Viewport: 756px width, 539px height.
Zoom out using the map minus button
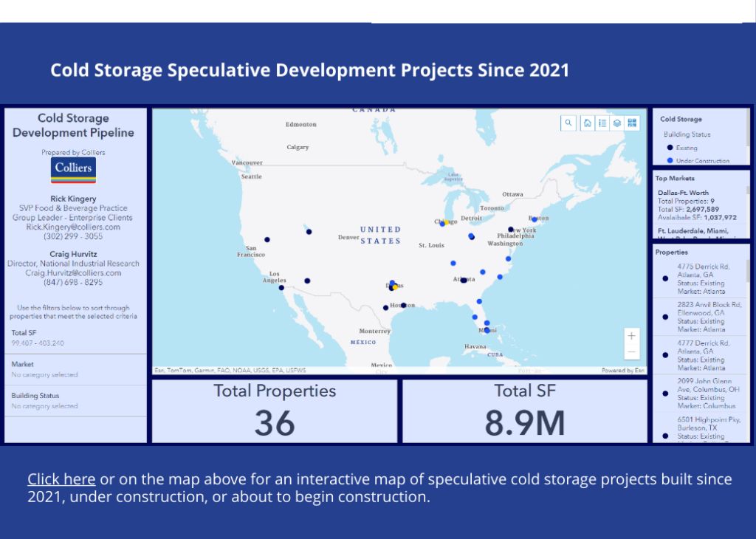[631, 350]
